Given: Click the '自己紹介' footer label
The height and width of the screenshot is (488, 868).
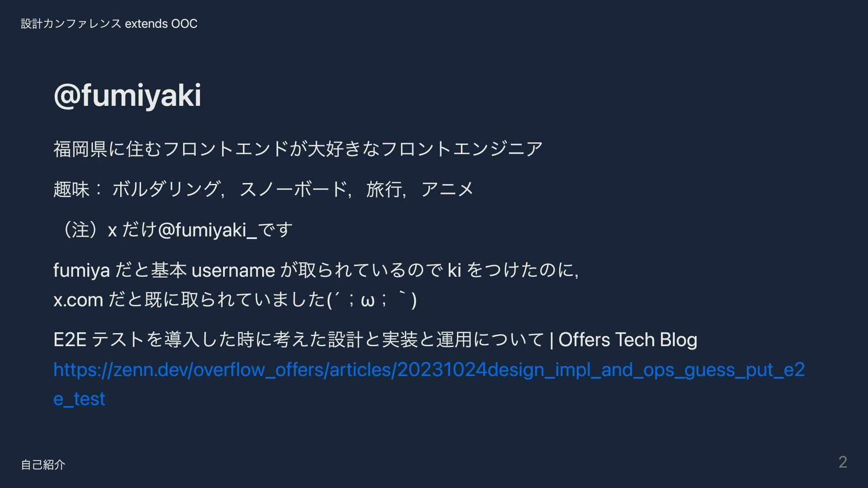Looking at the screenshot, I should pos(43,465).
